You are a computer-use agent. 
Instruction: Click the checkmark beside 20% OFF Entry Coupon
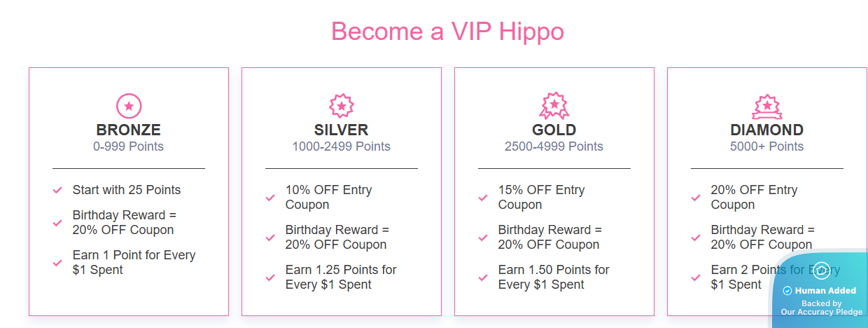coord(696,198)
